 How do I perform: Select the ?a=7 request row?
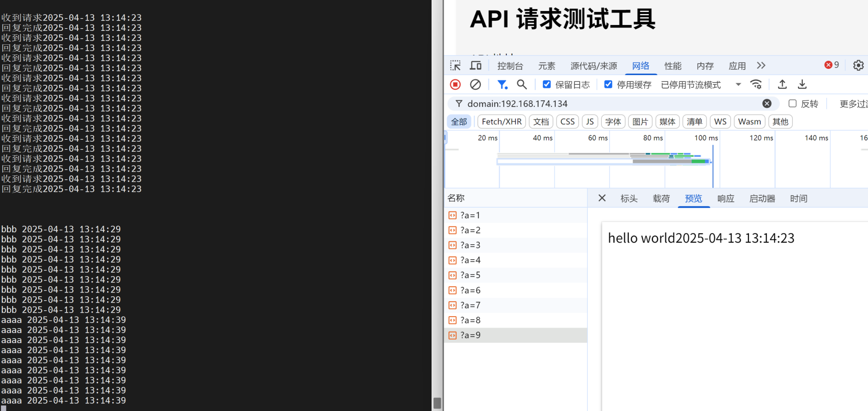[515, 305]
